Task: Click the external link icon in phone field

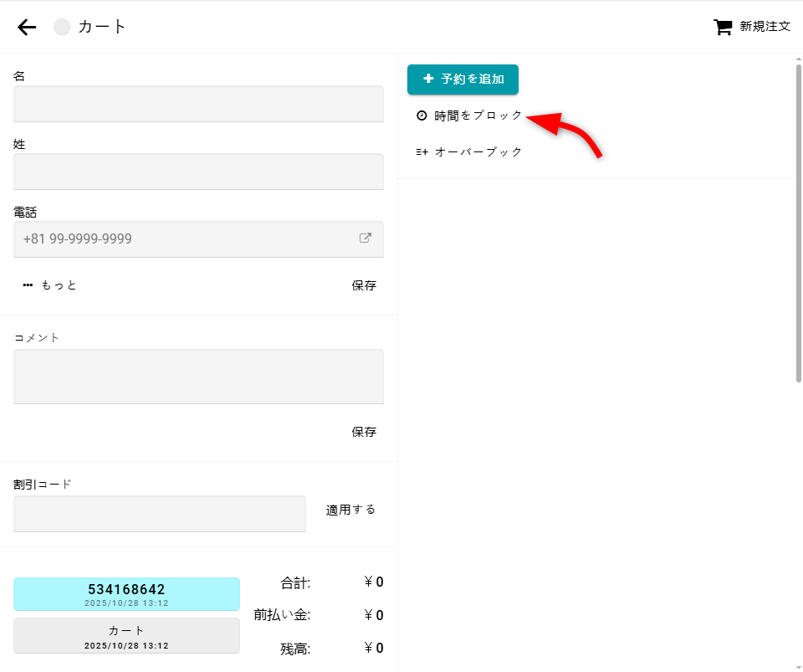Action: tap(366, 239)
